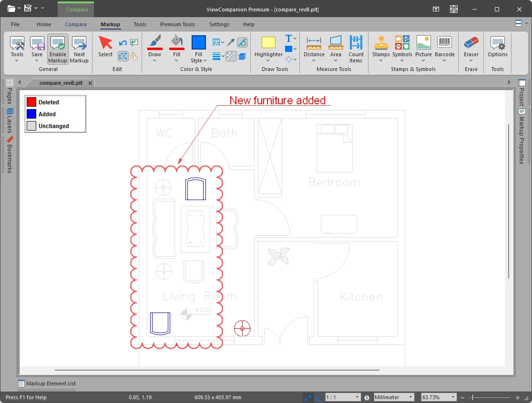The image size is (532, 403).
Task: Click the blue Fill Style swatch
Action: click(x=198, y=43)
